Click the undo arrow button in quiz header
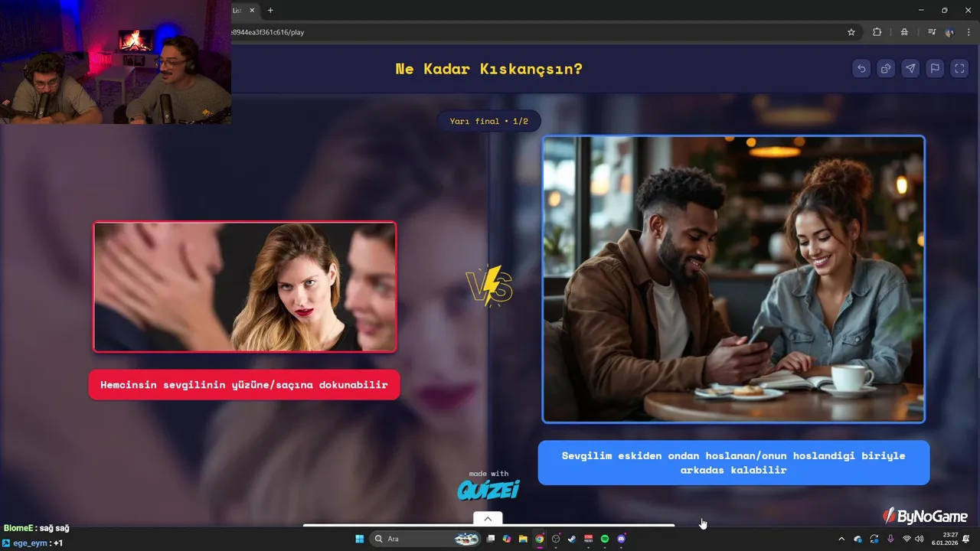 pos(861,69)
